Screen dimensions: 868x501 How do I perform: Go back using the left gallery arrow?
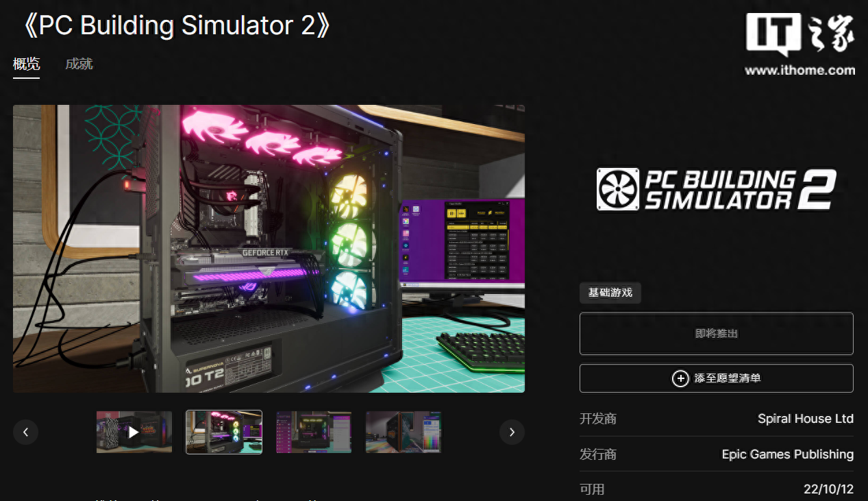[25, 432]
